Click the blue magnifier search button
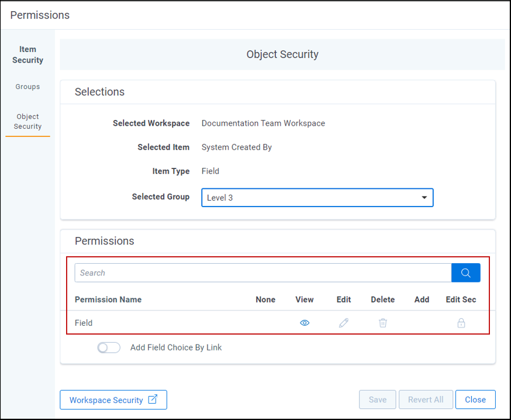 pos(465,273)
